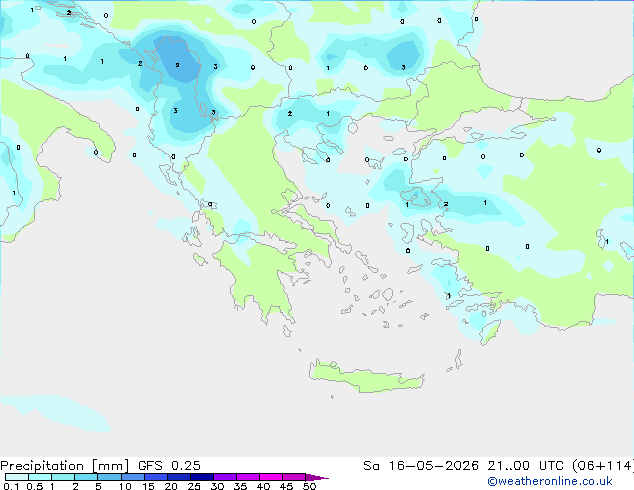Click the 30 mm purple legend swatch

(224, 477)
